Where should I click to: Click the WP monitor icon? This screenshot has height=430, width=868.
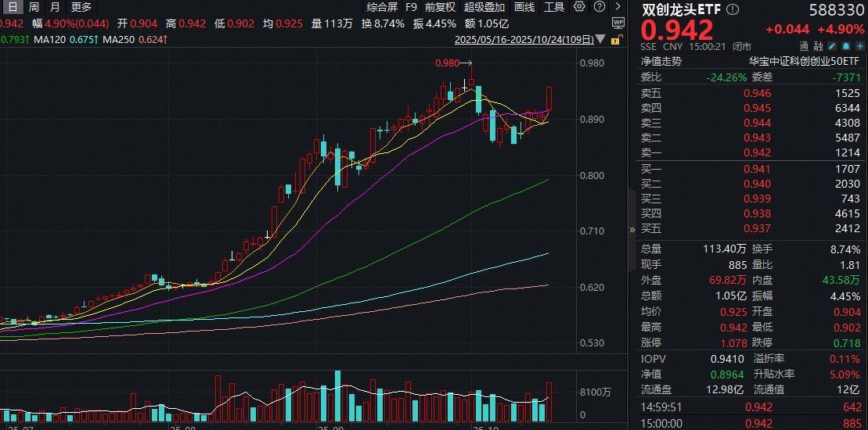click(618, 23)
